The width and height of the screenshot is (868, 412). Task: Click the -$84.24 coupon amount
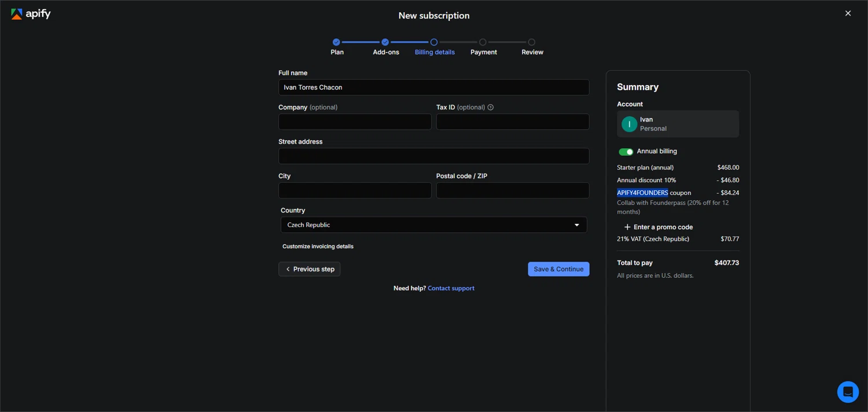click(x=727, y=193)
